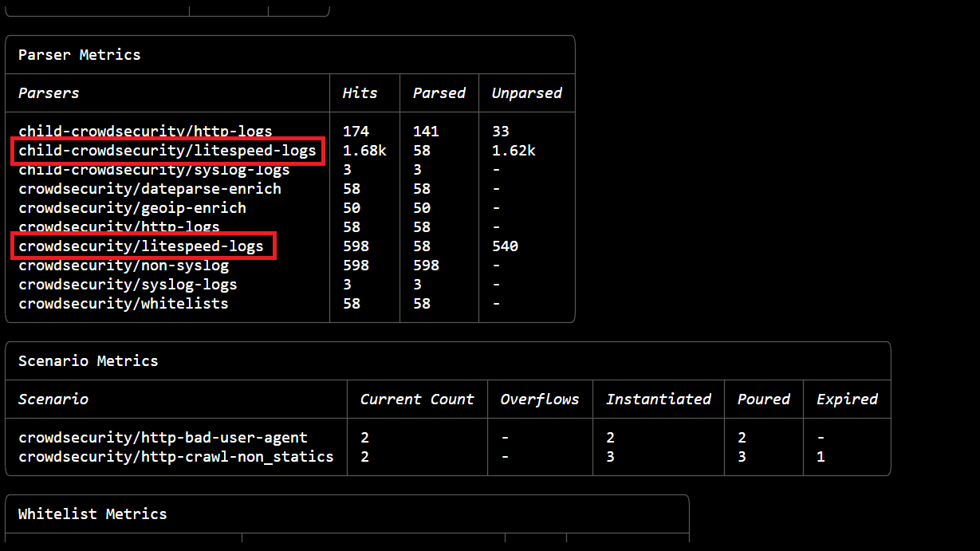Click Parsed value 3 for crowdsecurity/syslog-logs
Screen dimensions: 980x551
[417, 285]
